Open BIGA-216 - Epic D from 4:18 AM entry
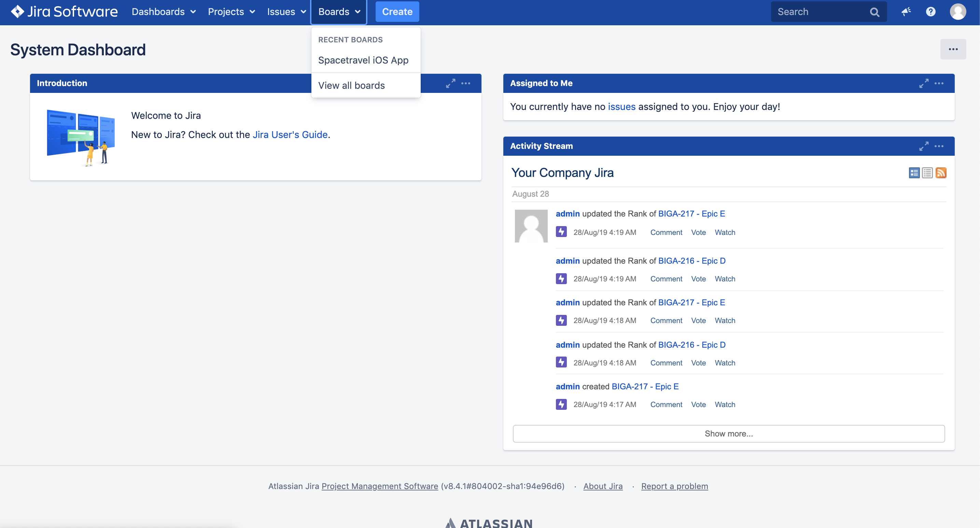The width and height of the screenshot is (980, 528). click(691, 345)
